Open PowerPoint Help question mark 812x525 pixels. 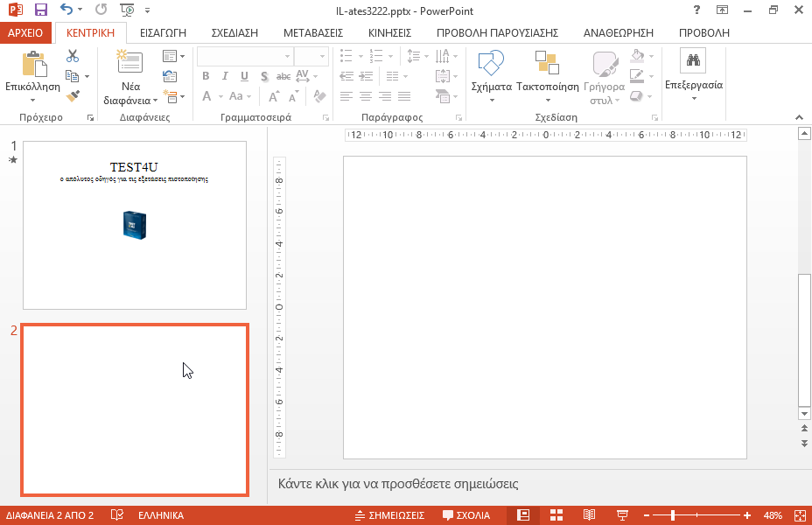[696, 10]
